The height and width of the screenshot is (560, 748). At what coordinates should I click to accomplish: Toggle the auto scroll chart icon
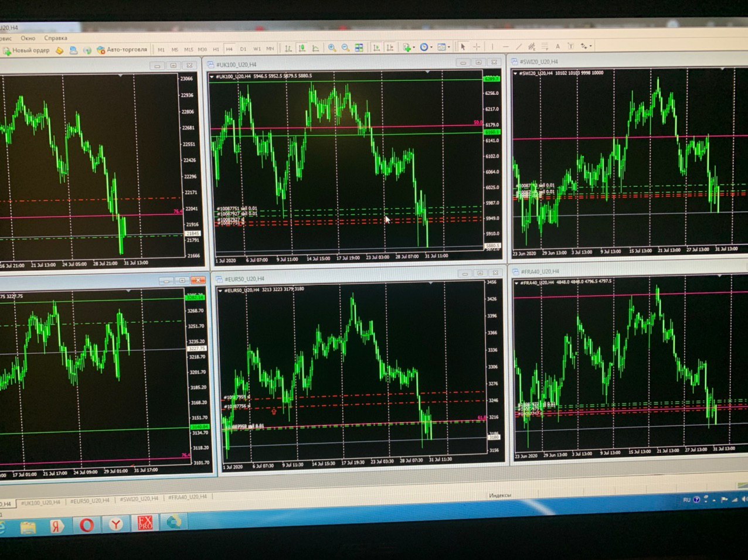[376, 47]
